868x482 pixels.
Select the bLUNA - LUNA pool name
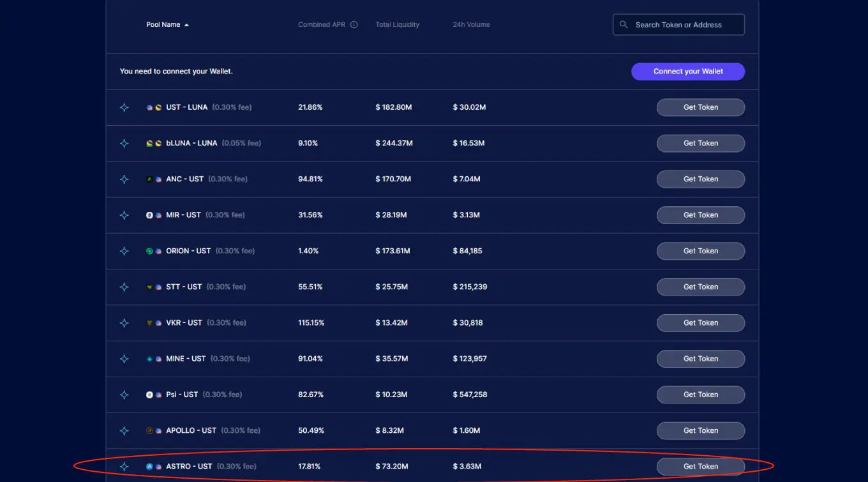tap(191, 143)
